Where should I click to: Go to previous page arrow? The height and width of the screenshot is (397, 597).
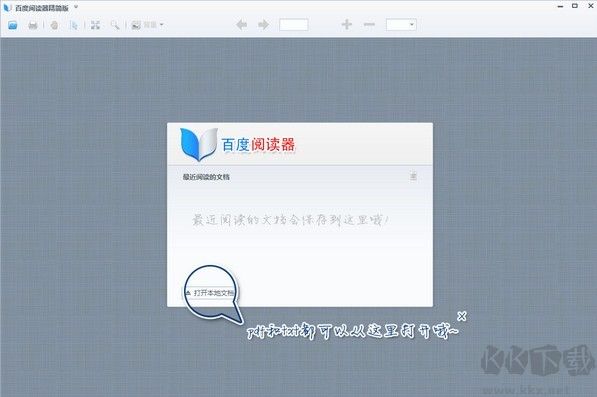[x=241, y=25]
